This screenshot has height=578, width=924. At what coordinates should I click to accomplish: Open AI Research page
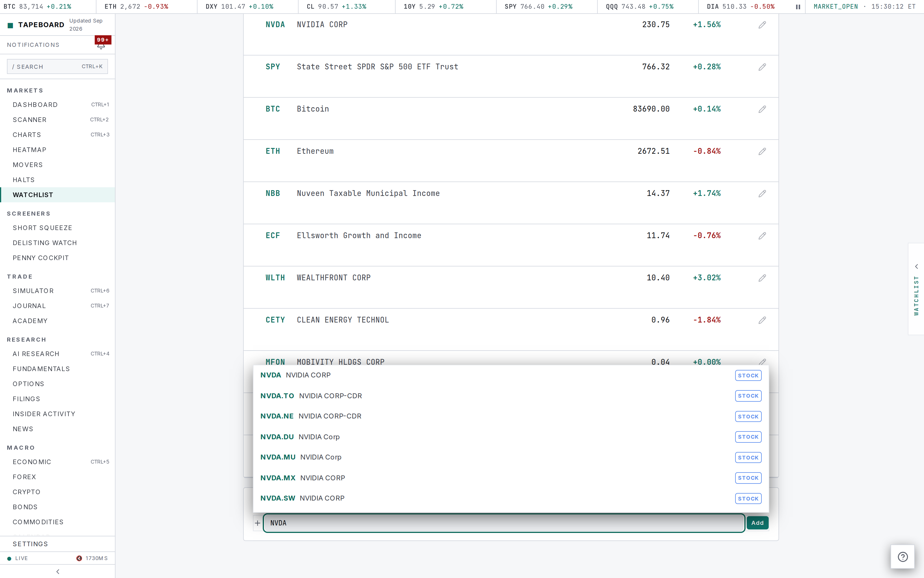click(x=58, y=354)
